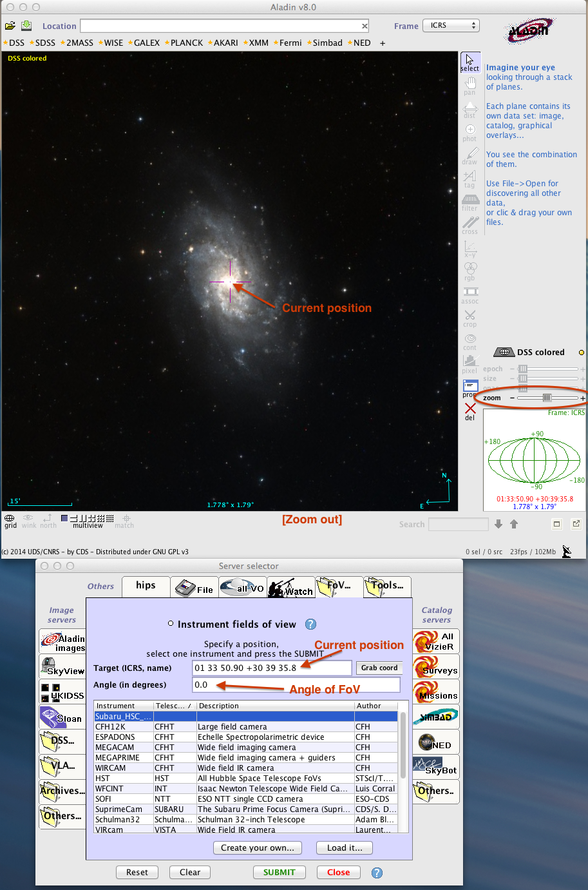Viewport: 588px width, 890px height.
Task: Choose the tag tool
Action: click(x=470, y=179)
